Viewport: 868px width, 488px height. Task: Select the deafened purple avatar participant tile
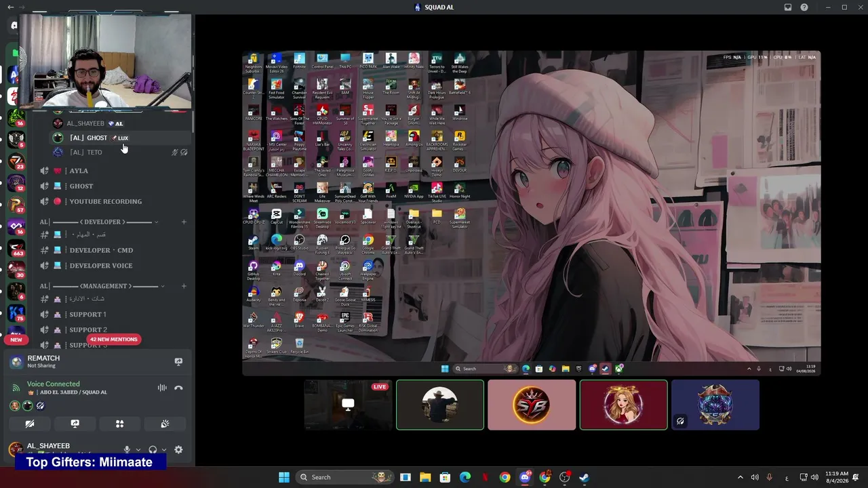715,405
